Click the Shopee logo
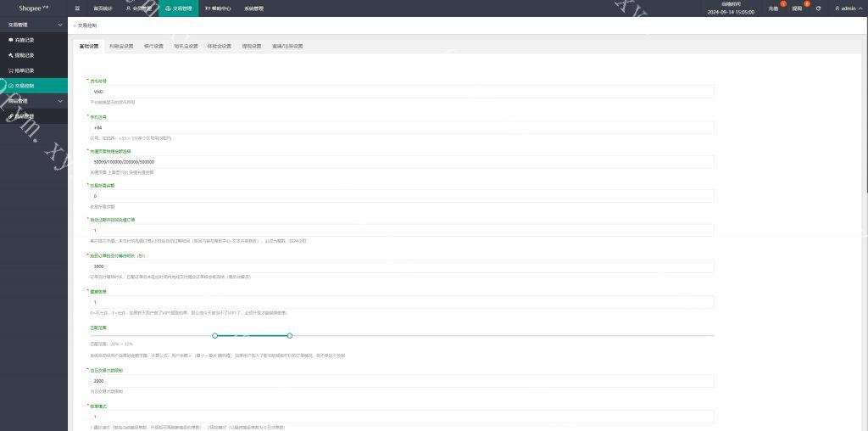868x431 pixels. point(34,8)
